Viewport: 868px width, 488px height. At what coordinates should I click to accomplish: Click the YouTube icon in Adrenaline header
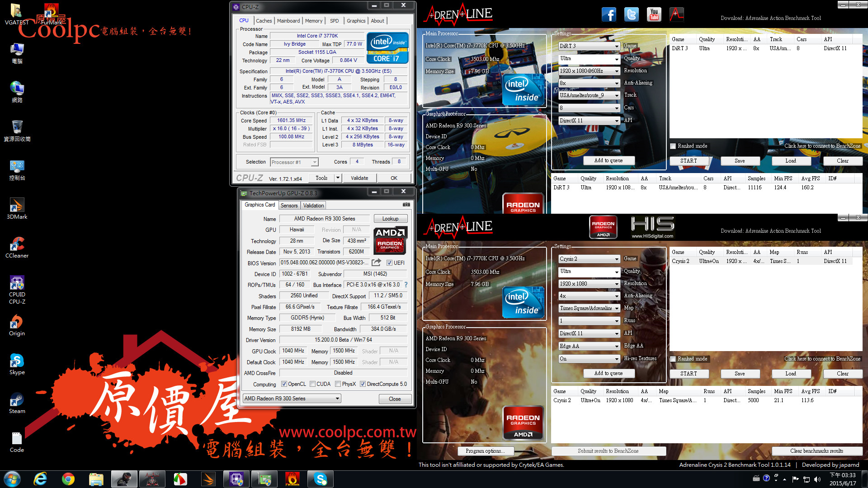tap(654, 14)
